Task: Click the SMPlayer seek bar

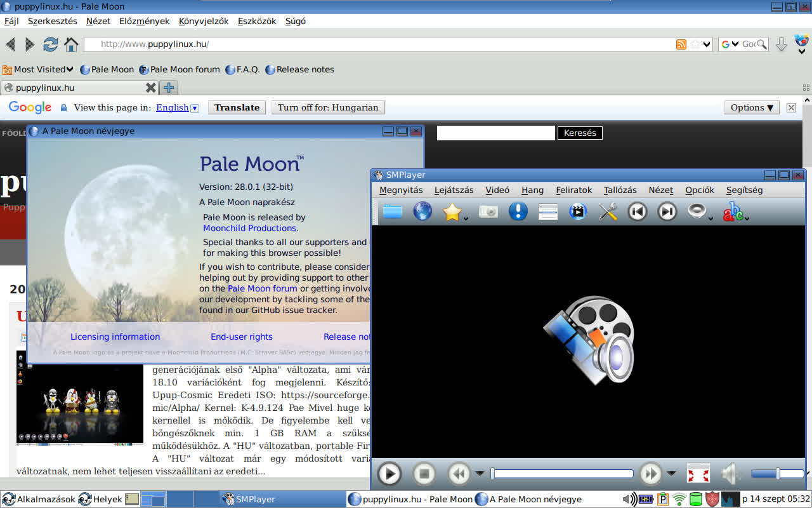Action: coord(562,474)
